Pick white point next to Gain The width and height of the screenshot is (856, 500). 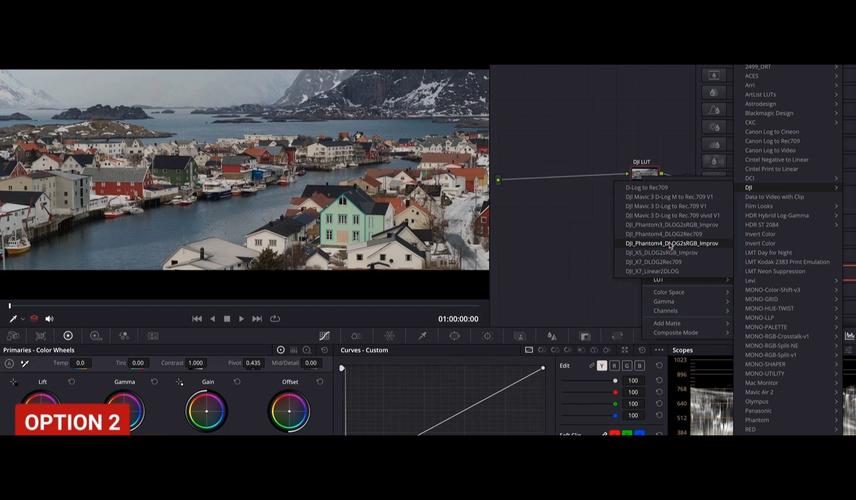pyautogui.click(x=180, y=382)
